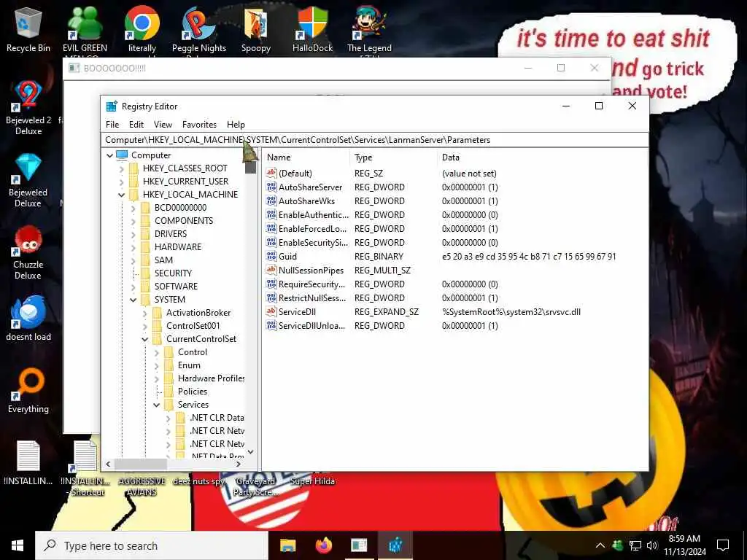This screenshot has height=560, width=747.
Task: Click the tree scrollbar right arrow
Action: click(239, 464)
